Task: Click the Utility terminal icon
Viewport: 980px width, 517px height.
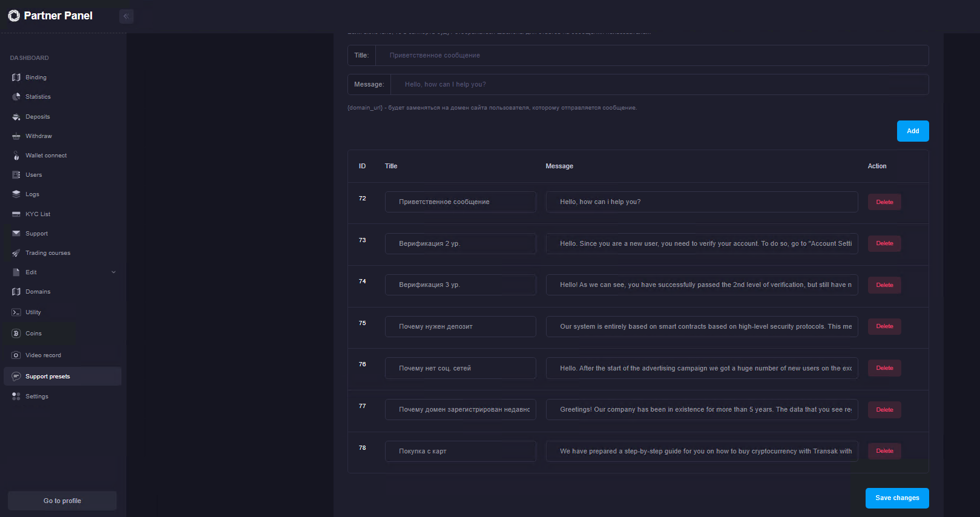Action: [x=16, y=312]
